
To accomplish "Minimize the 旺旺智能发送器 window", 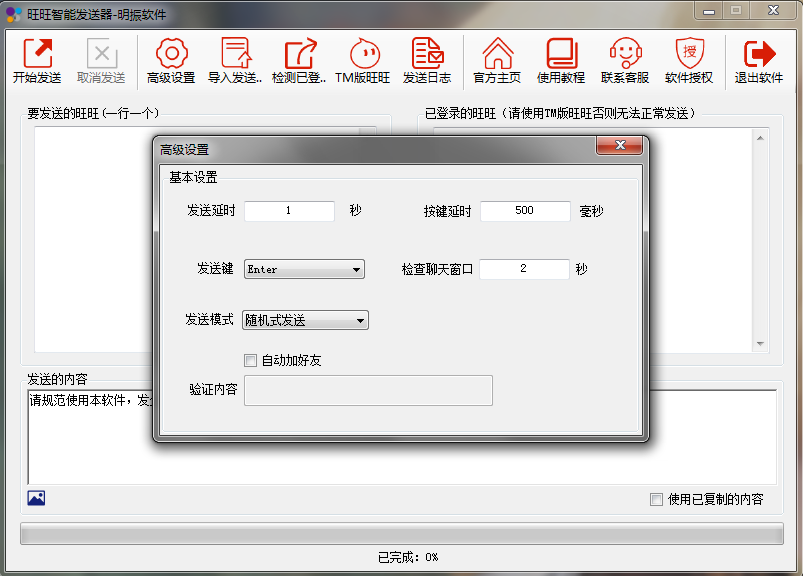I will click(x=709, y=11).
